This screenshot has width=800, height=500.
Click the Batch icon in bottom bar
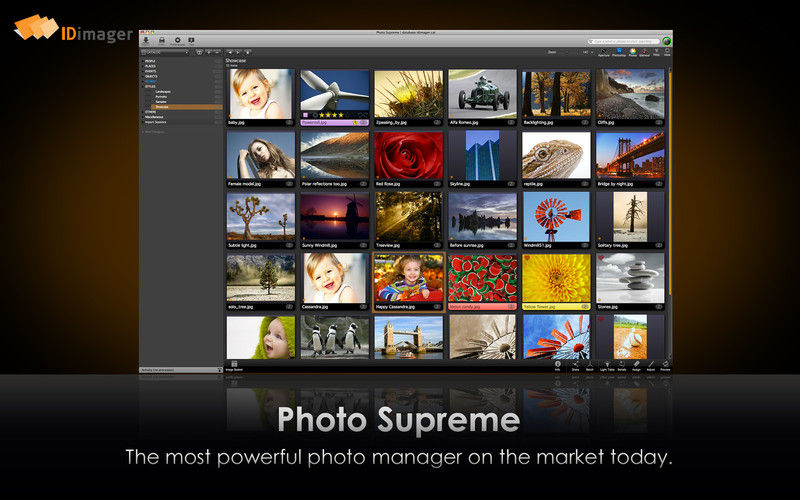coord(590,364)
